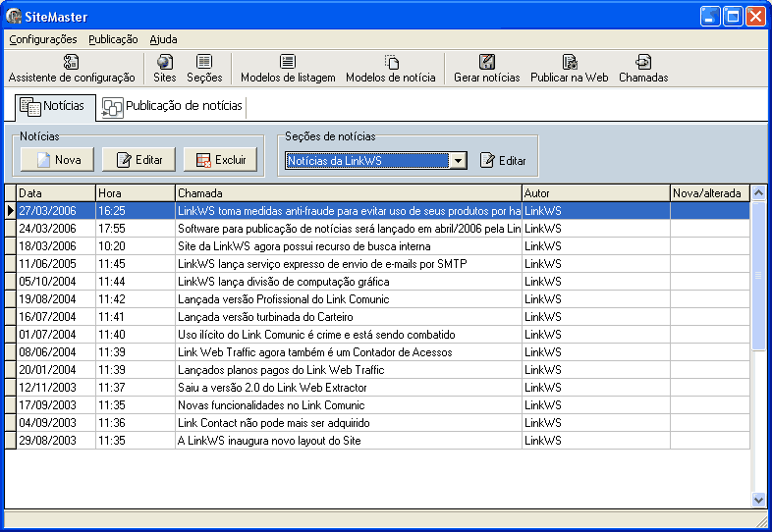Open the Sites toolbar icon
Screen dimensions: 772x532
[164, 69]
